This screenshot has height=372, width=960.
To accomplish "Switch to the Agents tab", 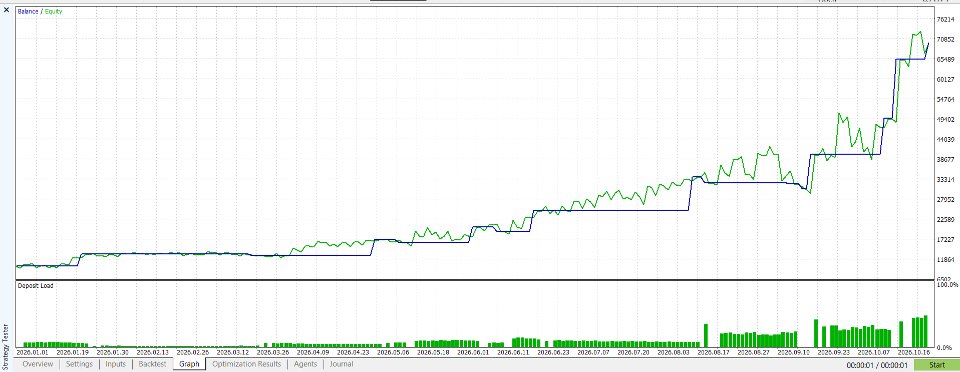I will pos(306,364).
